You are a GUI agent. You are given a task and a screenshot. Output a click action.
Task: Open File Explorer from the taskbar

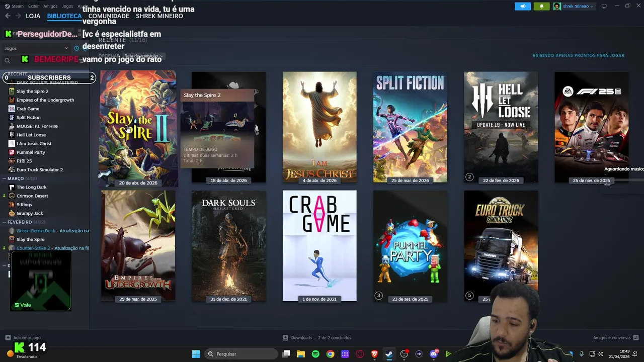pyautogui.click(x=301, y=354)
